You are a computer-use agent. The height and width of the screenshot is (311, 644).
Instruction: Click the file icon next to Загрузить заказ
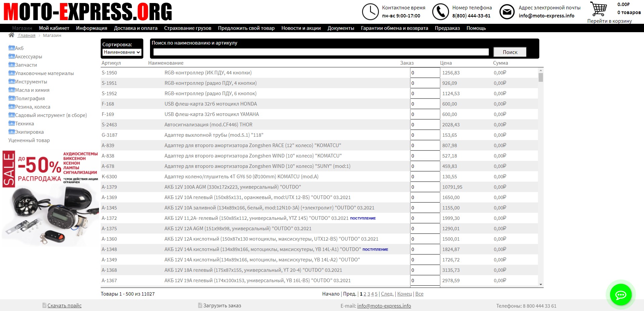(200, 305)
